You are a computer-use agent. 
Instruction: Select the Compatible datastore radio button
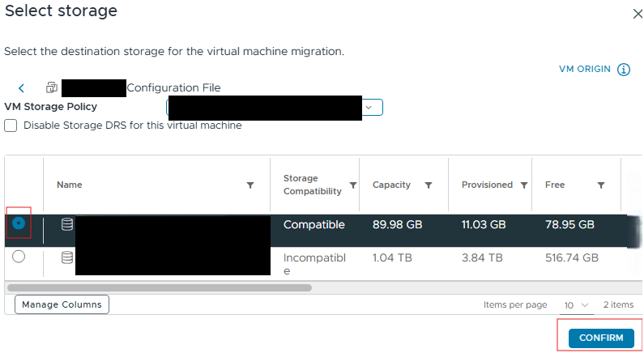19,223
